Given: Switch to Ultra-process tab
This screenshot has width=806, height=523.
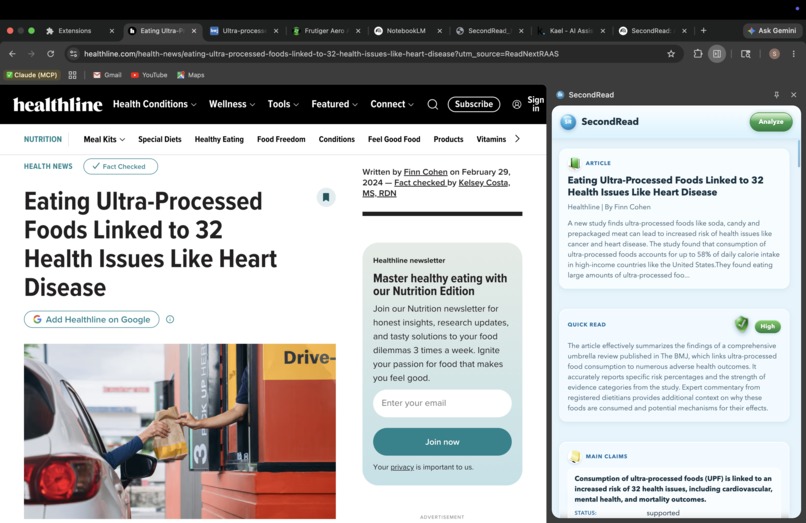Looking at the screenshot, I should pyautogui.click(x=239, y=31).
